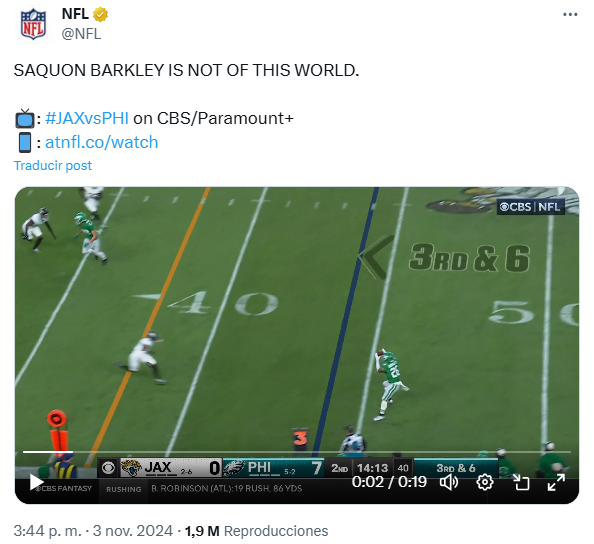The height and width of the screenshot is (544, 594).
Task: Click the NFL display name
Action: [x=75, y=14]
